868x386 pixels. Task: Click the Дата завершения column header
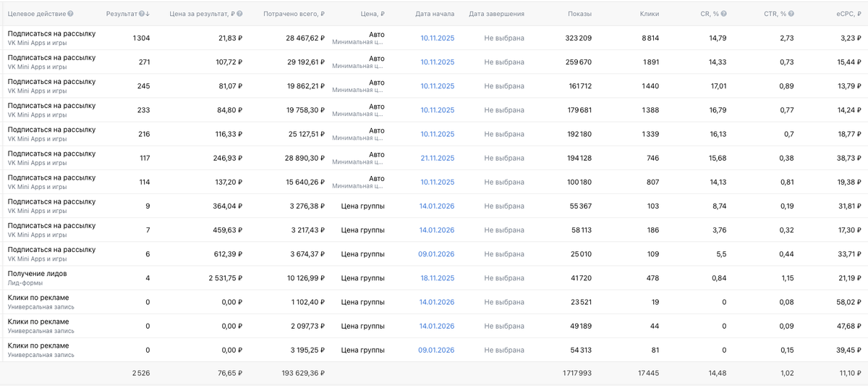coord(496,14)
